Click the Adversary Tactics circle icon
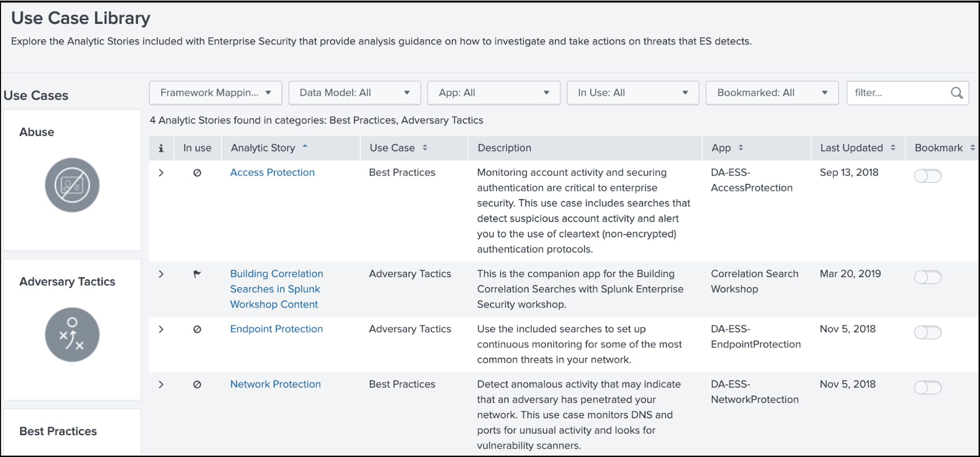Image resolution: width=980 pixels, height=457 pixels. coord(72,335)
